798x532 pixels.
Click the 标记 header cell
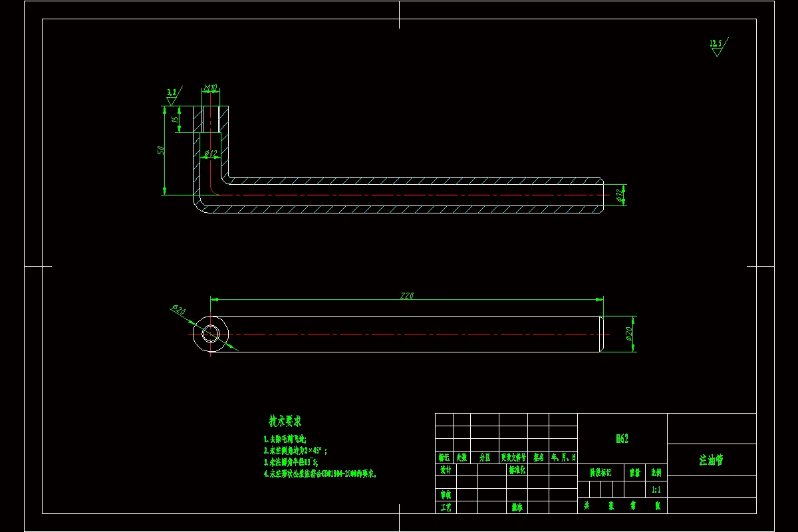pos(444,458)
